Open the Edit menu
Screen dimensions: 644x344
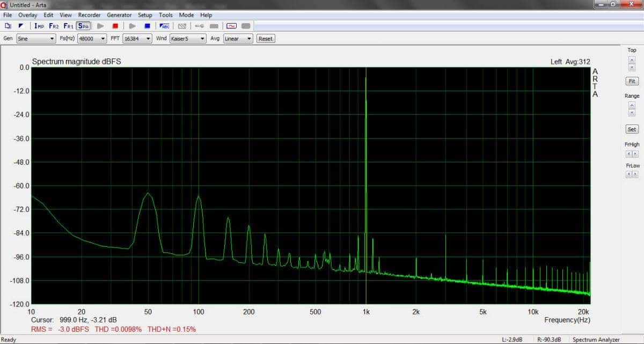[48, 15]
